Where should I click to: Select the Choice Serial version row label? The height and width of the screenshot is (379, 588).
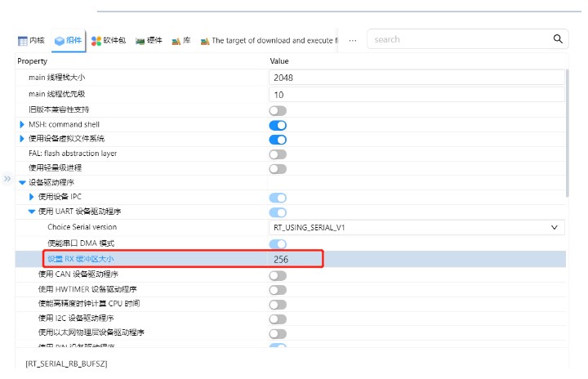(82, 226)
